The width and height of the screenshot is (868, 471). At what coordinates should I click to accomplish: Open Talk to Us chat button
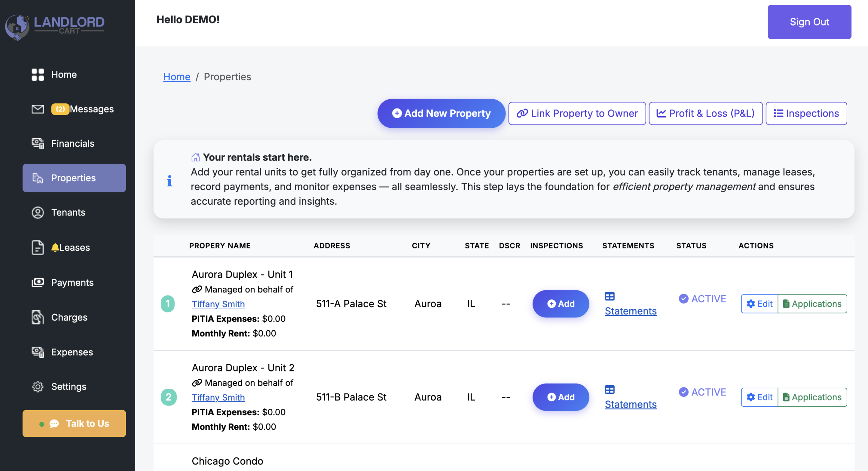pyautogui.click(x=74, y=424)
